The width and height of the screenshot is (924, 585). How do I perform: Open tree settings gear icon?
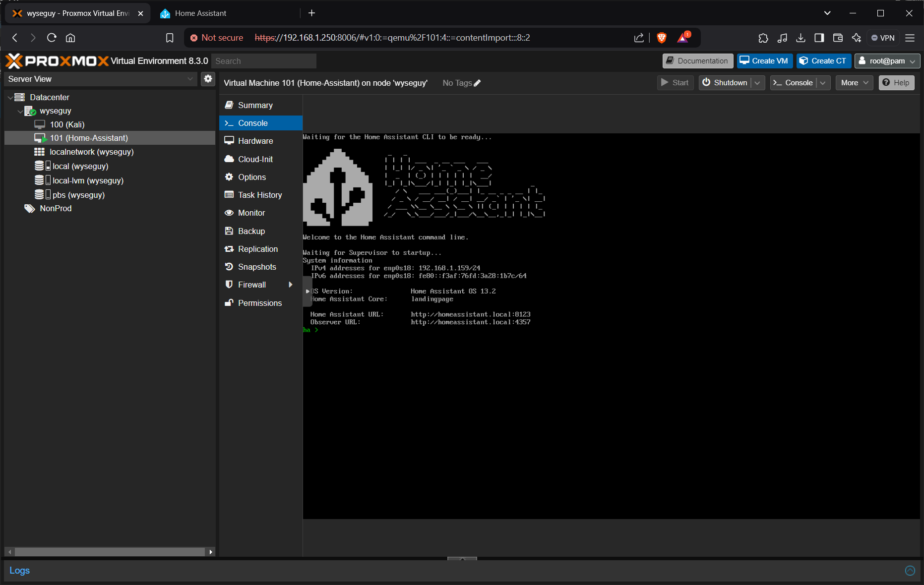click(x=208, y=79)
